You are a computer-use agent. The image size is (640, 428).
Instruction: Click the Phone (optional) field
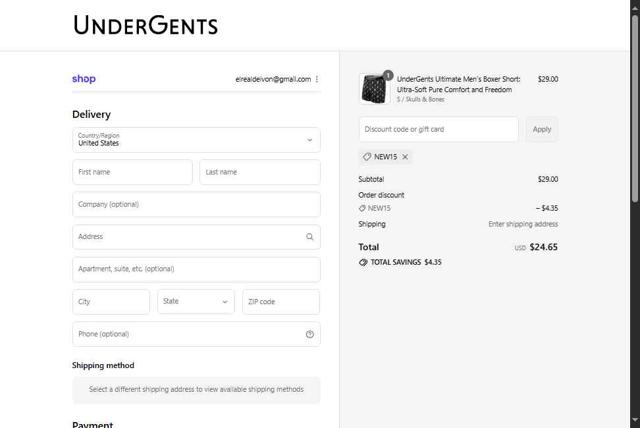(x=196, y=334)
